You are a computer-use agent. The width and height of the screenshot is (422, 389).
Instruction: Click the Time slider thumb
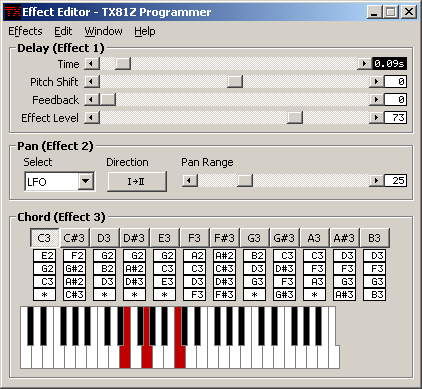pos(123,64)
